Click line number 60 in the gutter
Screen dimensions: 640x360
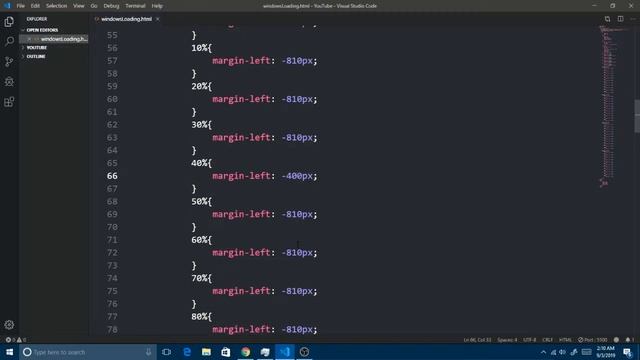coord(112,99)
